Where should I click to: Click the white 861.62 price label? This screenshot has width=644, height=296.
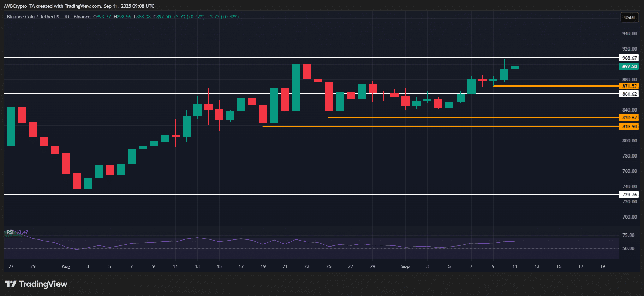[629, 94]
